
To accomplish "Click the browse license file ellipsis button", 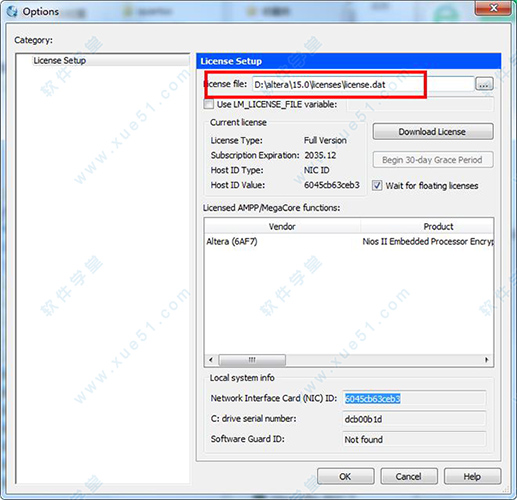I will (x=484, y=84).
